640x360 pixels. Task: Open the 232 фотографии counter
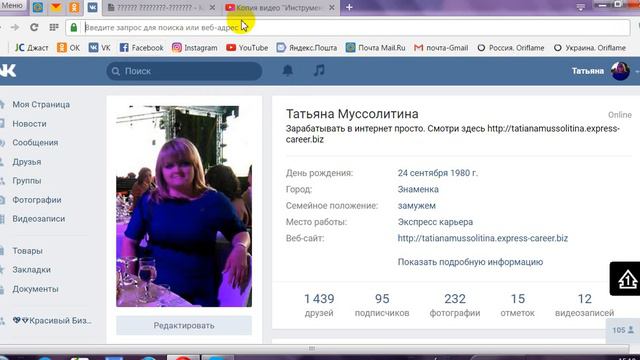click(455, 305)
